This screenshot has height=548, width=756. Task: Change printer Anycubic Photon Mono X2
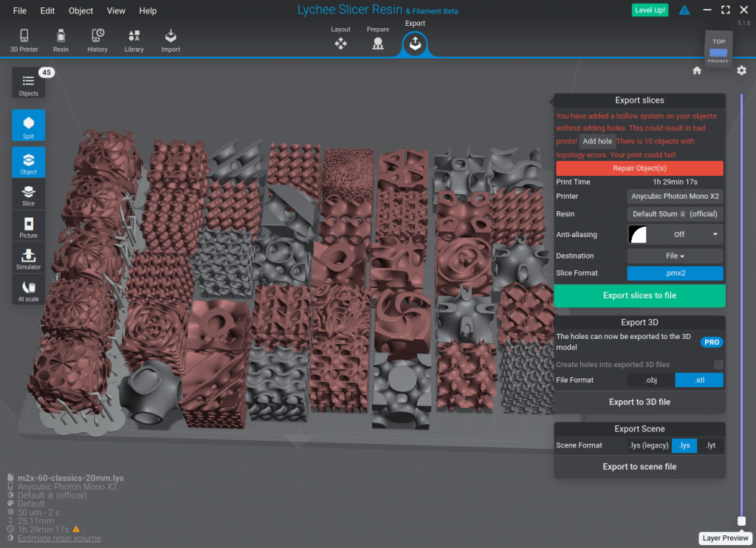(675, 196)
